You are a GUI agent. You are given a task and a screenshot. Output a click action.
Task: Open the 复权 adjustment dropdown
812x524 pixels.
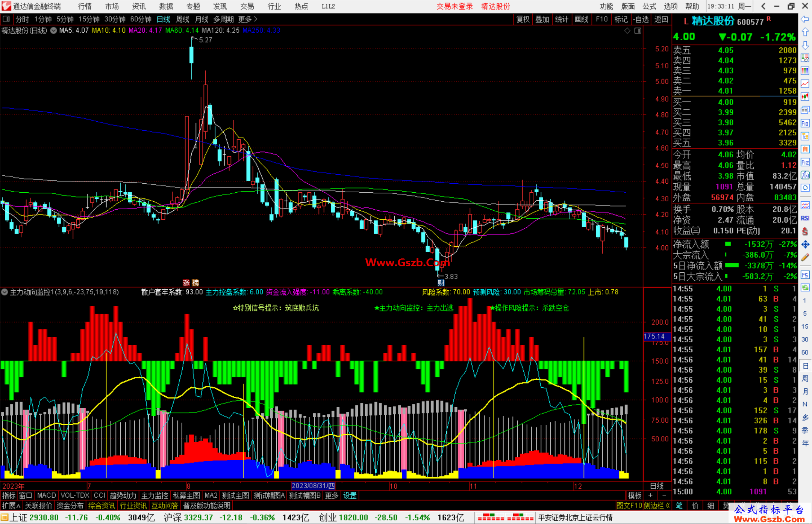(x=523, y=19)
